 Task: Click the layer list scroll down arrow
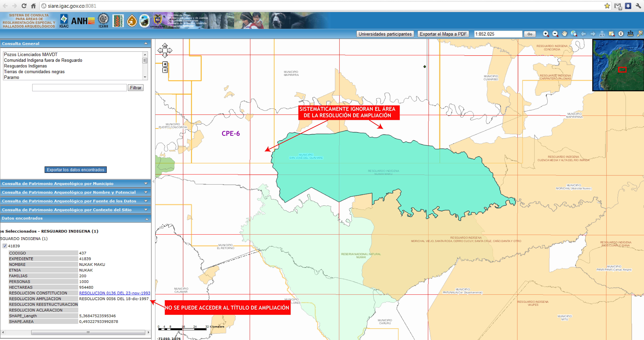pyautogui.click(x=145, y=77)
